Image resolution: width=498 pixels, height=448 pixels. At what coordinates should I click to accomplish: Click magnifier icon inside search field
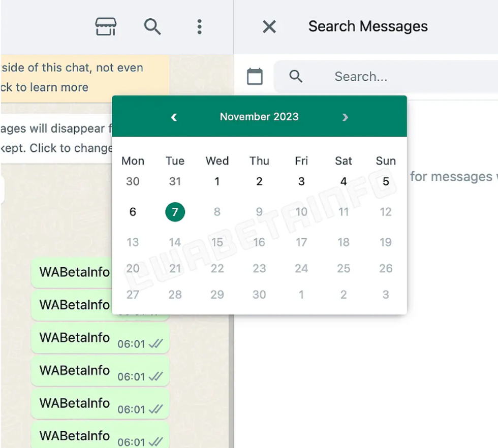[x=296, y=77]
